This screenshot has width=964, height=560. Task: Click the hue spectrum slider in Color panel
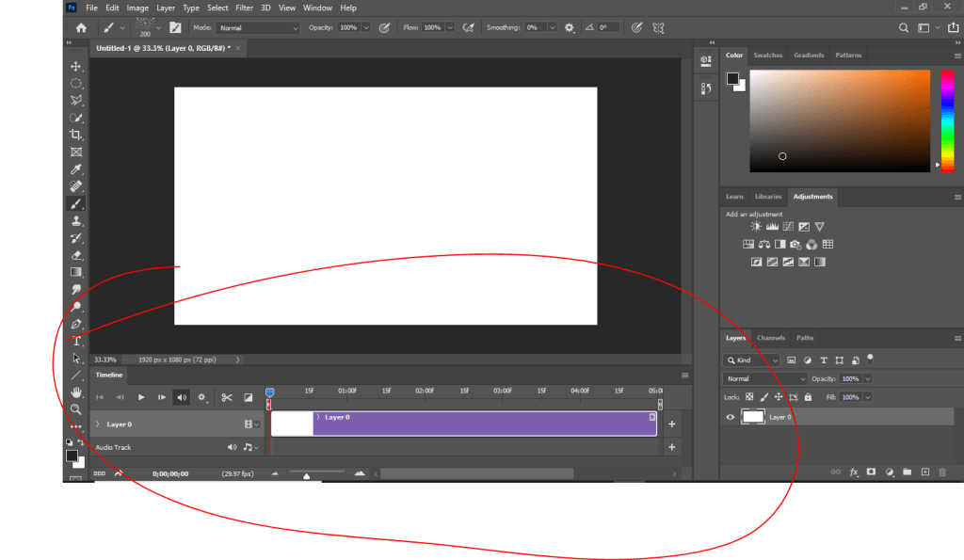point(947,120)
